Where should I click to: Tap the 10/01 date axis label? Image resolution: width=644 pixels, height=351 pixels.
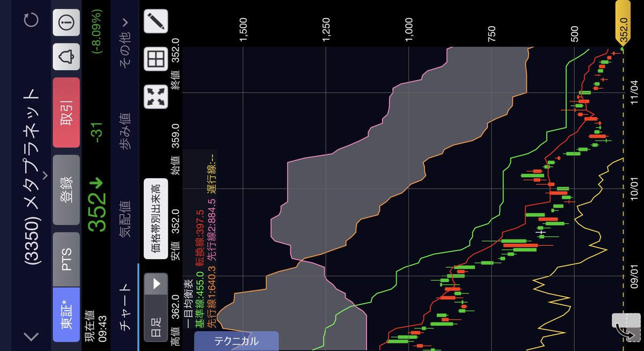click(x=634, y=189)
